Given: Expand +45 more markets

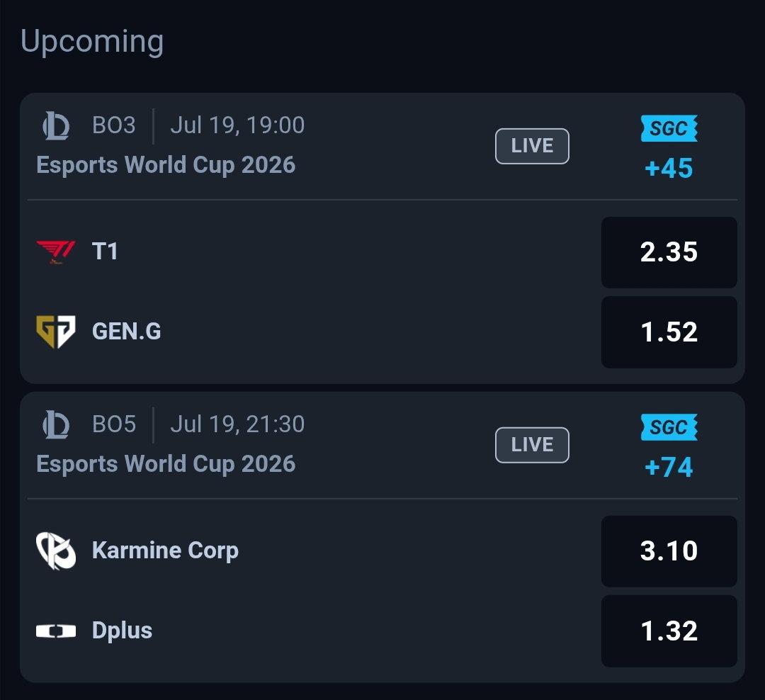Looking at the screenshot, I should tap(669, 168).
